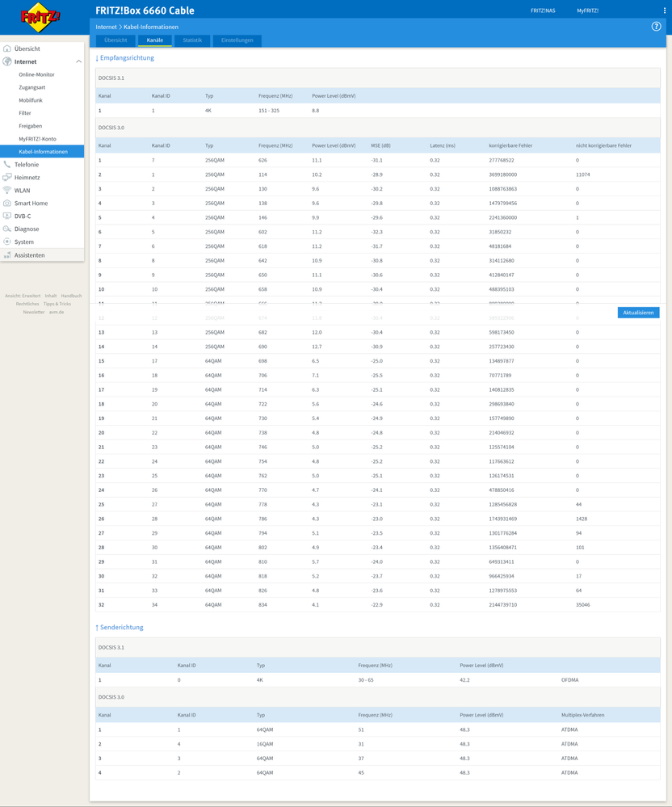Open the MyFRITZ! header link
Viewport: 672px width, 807px height.
click(587, 11)
